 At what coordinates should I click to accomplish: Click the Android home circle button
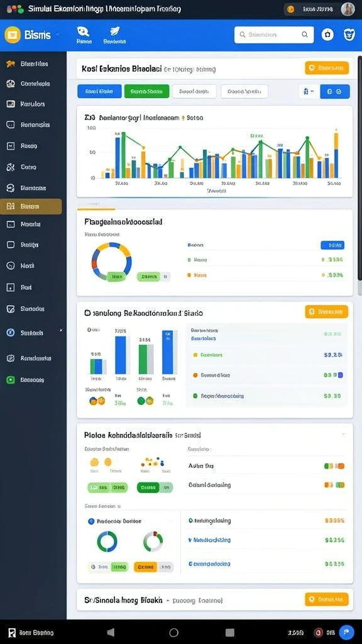[174, 632]
